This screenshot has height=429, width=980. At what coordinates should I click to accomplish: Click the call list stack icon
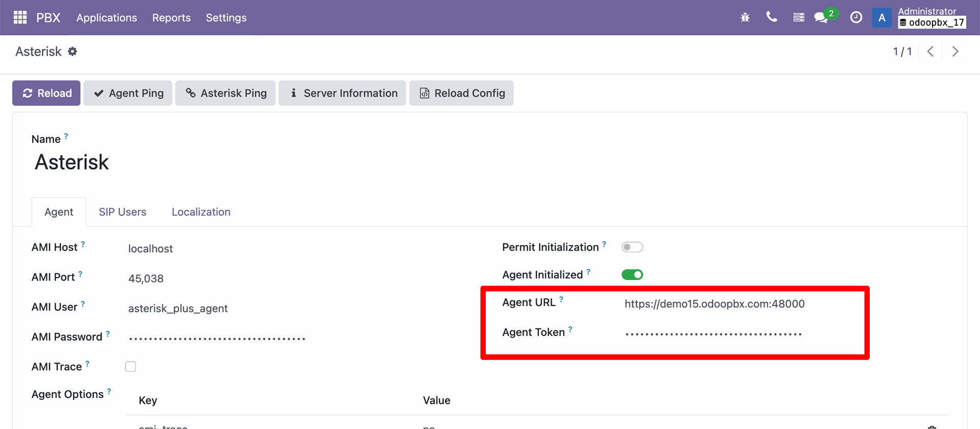coord(799,17)
